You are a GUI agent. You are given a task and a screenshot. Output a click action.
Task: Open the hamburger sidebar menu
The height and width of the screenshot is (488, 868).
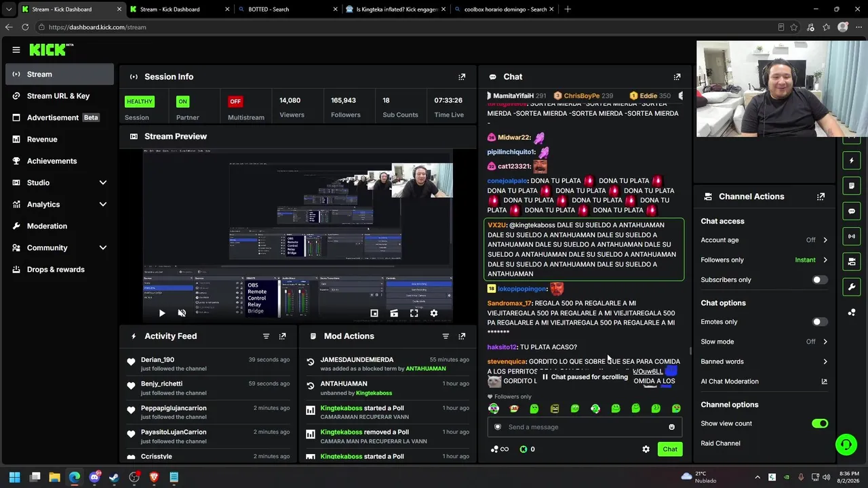click(x=16, y=49)
